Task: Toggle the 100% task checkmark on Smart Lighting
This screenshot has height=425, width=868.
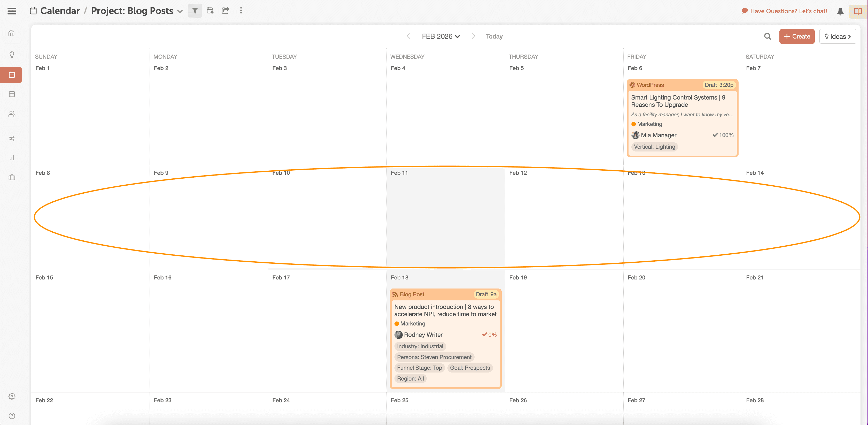Action: (x=715, y=135)
